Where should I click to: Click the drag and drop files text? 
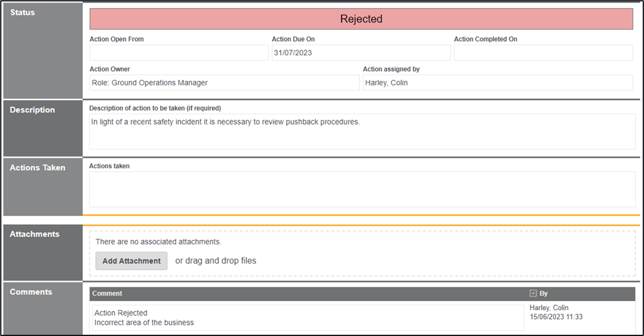click(216, 261)
